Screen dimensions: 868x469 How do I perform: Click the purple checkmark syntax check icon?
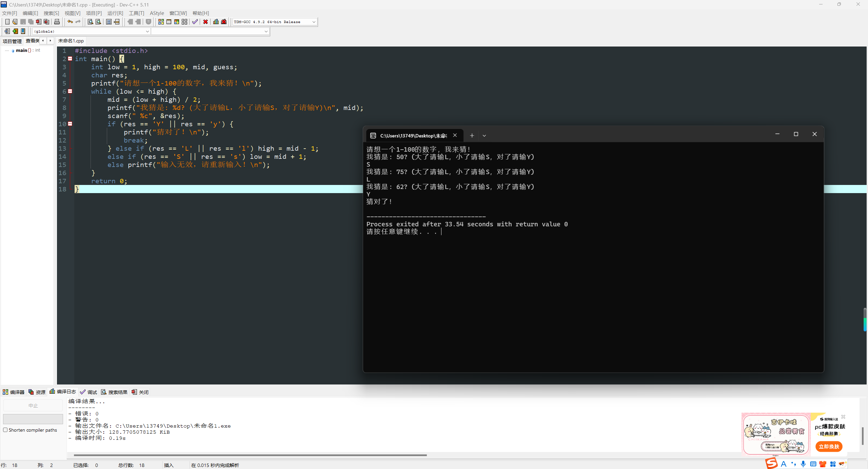coord(195,22)
